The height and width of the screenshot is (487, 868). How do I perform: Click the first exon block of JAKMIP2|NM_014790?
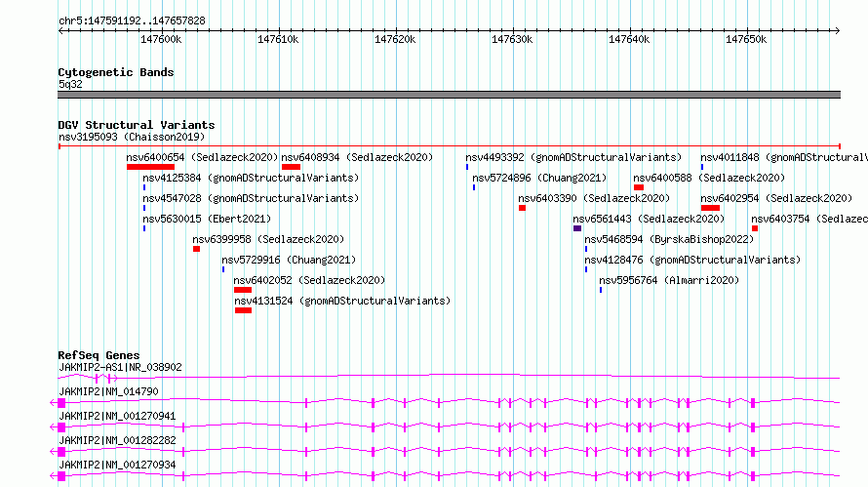[x=61, y=403]
